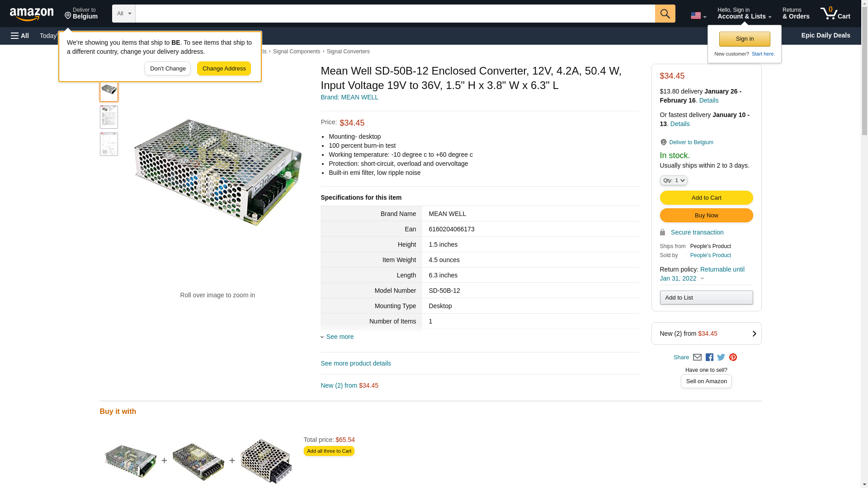Expand the See more specifications

(x=340, y=337)
